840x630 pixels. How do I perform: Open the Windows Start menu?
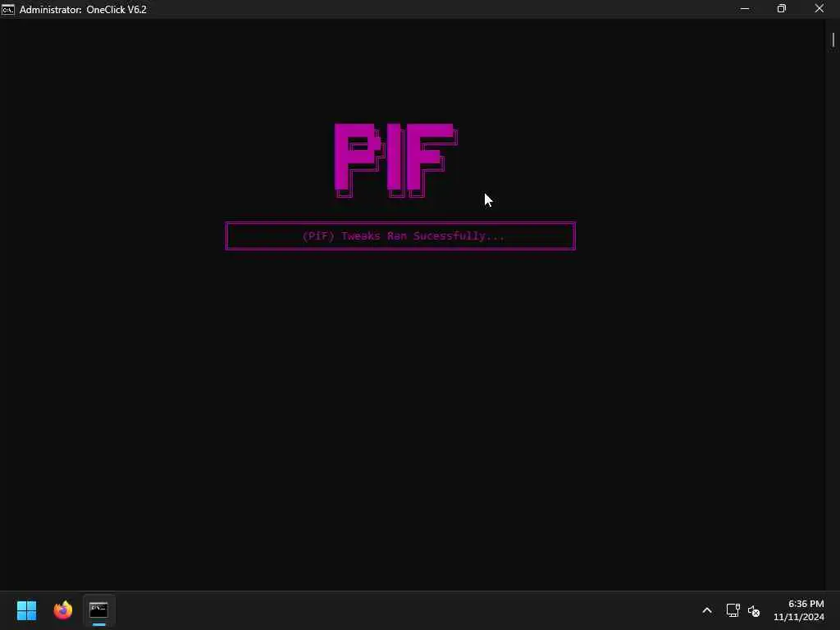click(26, 610)
